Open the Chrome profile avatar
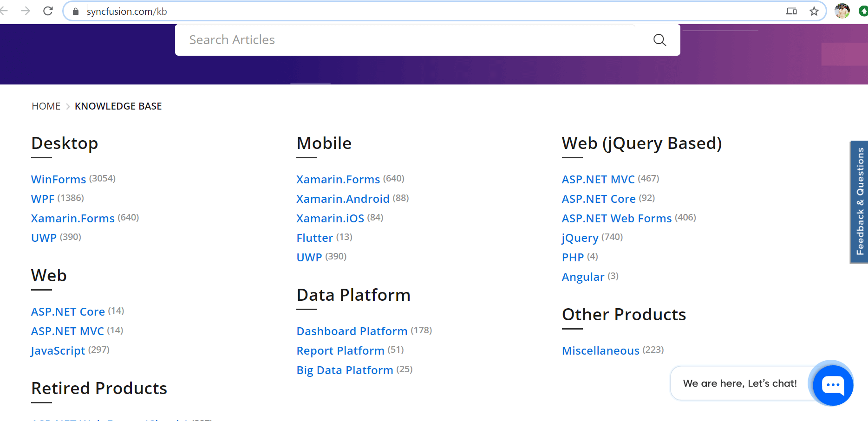Screen dimensions: 868x421 point(842,11)
